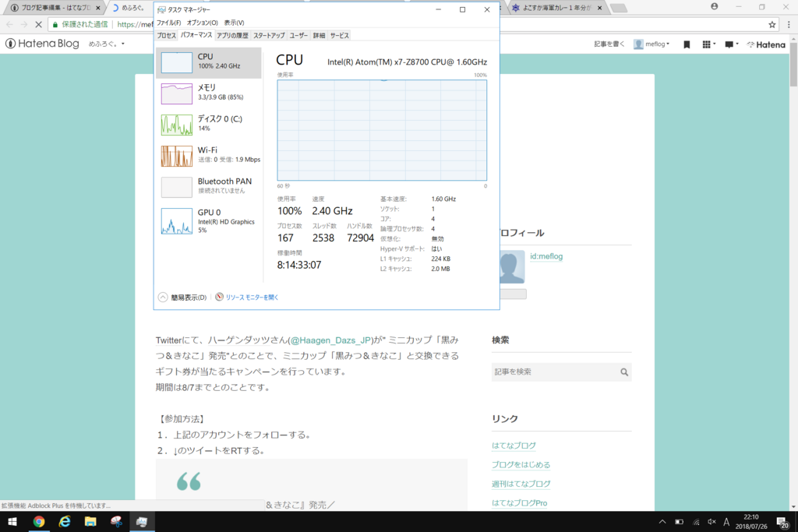798x532 pixels.
Task: Select GPU 0 performance item
Action: [209, 221]
